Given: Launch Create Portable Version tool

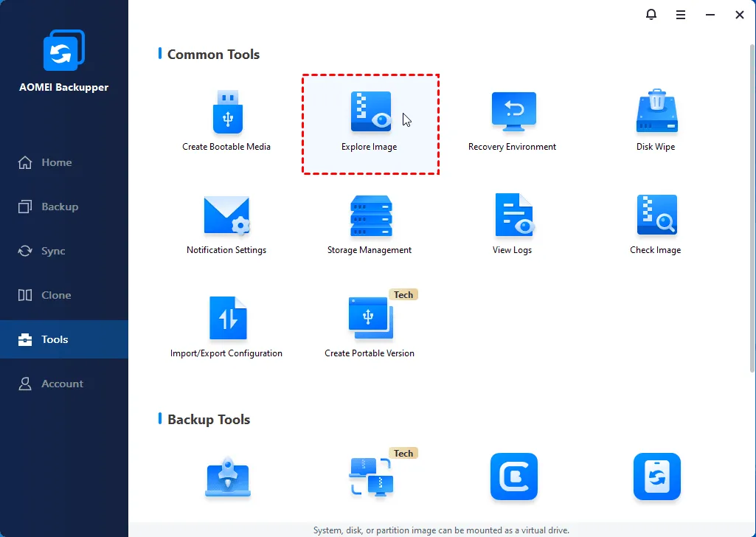Looking at the screenshot, I should tap(370, 319).
